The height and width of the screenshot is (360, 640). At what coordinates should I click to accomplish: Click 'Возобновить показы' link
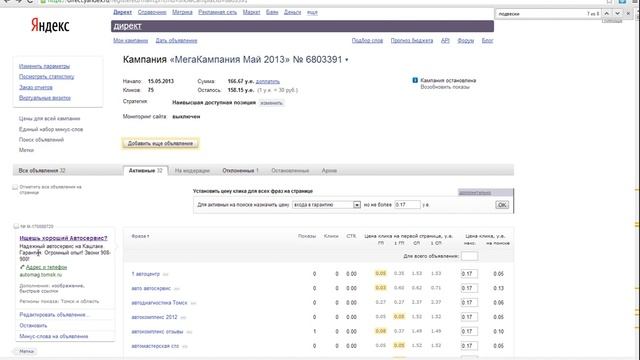tap(445, 87)
